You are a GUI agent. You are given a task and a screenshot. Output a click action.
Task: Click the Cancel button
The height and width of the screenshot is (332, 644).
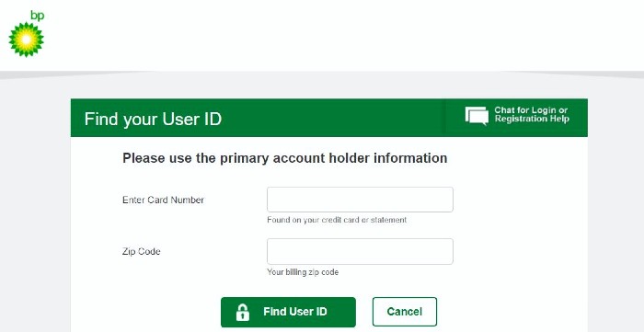tap(405, 312)
